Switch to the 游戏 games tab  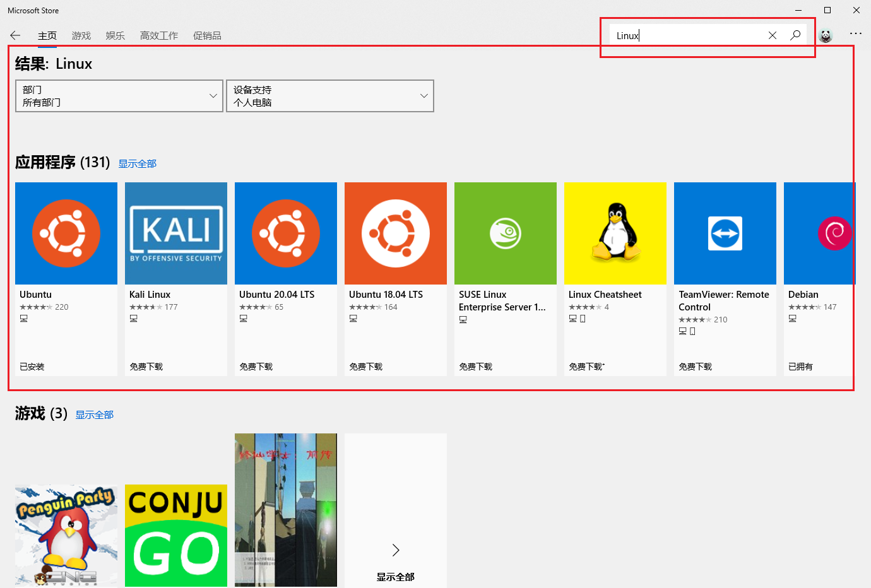tap(81, 36)
